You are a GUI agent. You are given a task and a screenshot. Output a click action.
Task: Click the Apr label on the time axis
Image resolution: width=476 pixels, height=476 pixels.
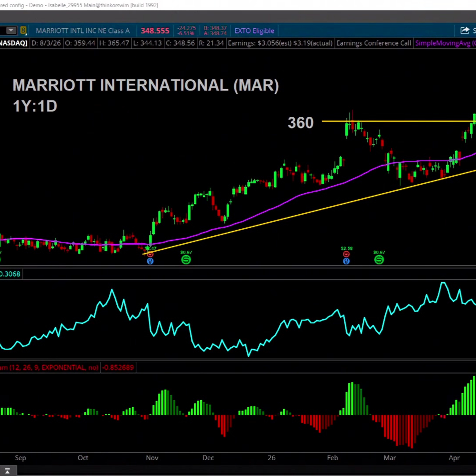(454, 458)
